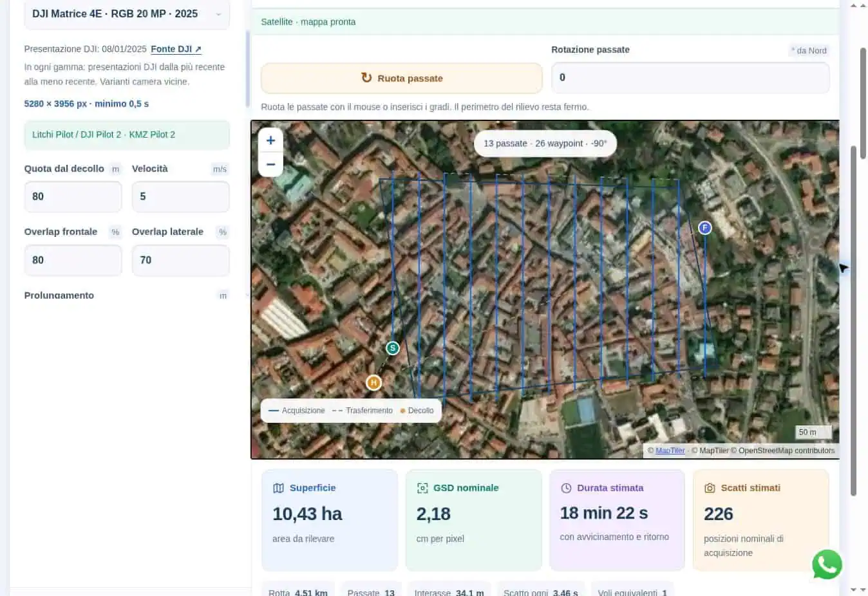The image size is (868, 596).
Task: Click the 13 passate · 26 waypoint label
Action: 545,144
